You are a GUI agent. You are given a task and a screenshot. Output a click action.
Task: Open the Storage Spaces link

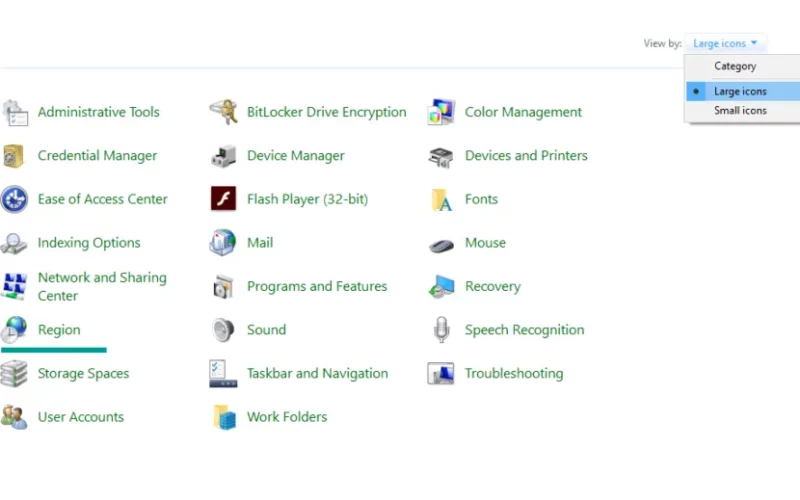(83, 373)
